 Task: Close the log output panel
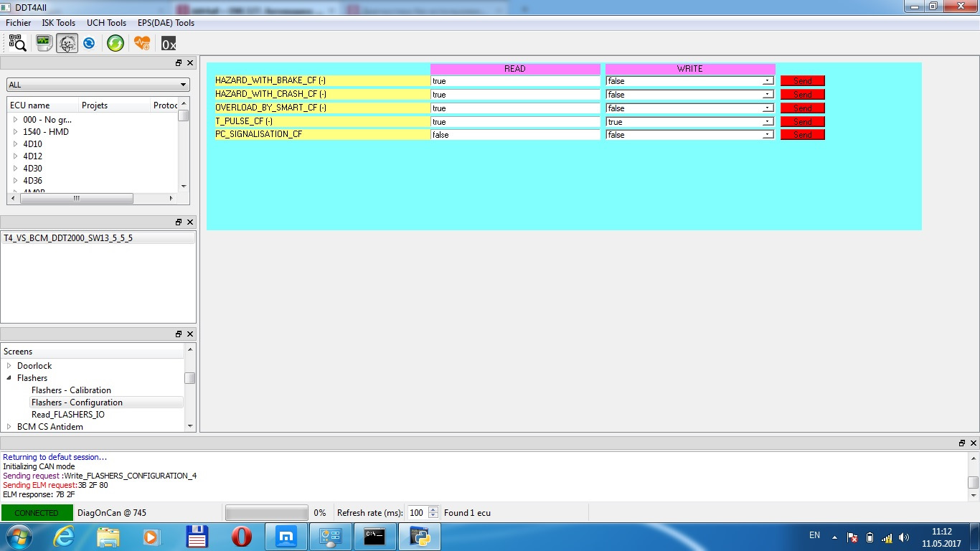pos(974,443)
